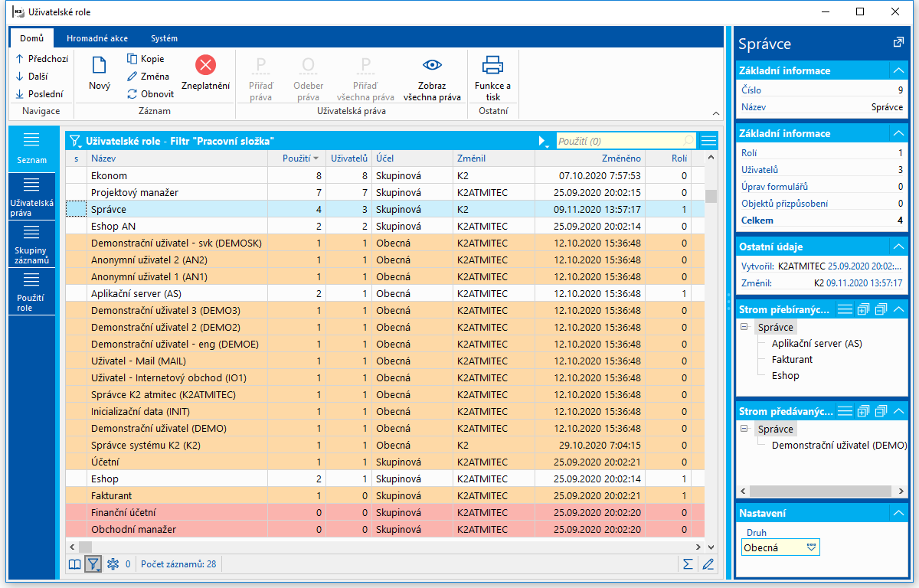Open the Systém ribbon tab
Screen dimensions: 919x588
pyautogui.click(x=164, y=38)
